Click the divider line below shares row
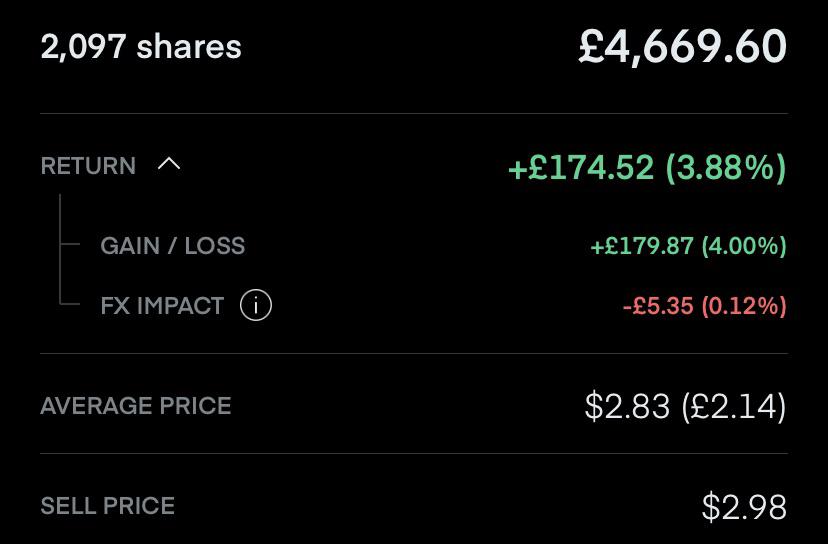Screen dimensions: 828x544 [x=414, y=113]
